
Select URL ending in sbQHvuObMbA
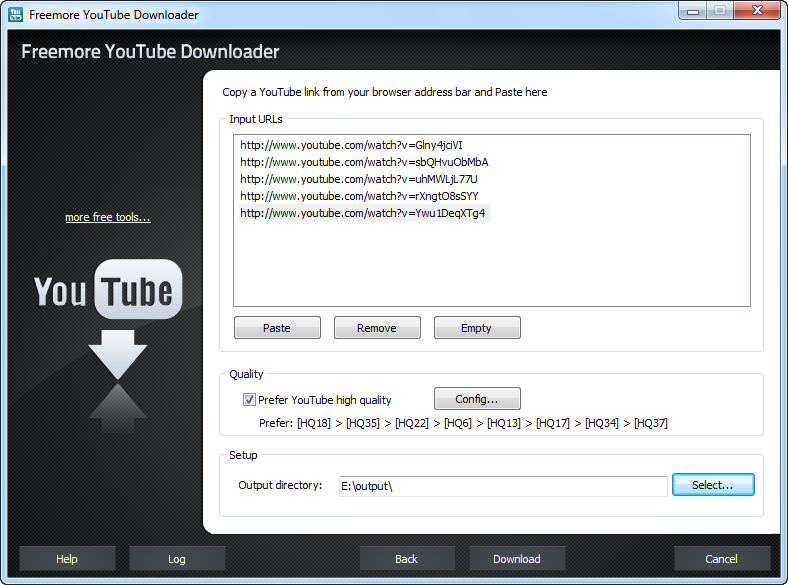click(364, 162)
